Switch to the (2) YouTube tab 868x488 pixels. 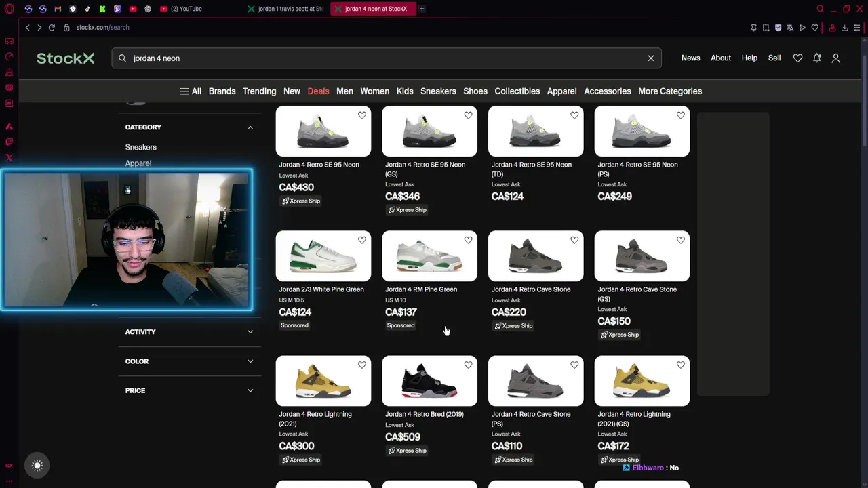182,9
